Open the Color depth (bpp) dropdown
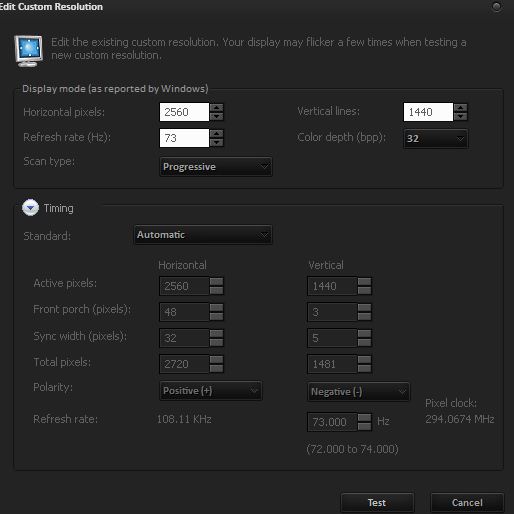514x514 pixels. (x=436, y=139)
